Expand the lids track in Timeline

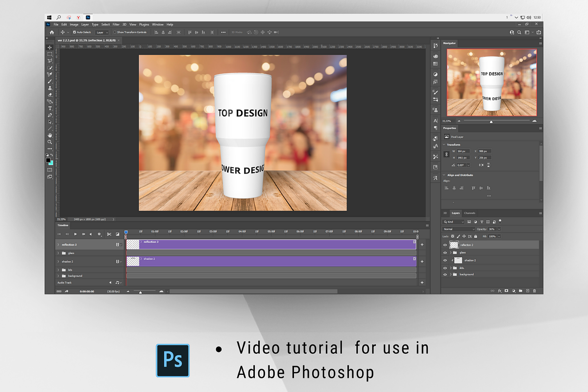pyautogui.click(x=58, y=269)
